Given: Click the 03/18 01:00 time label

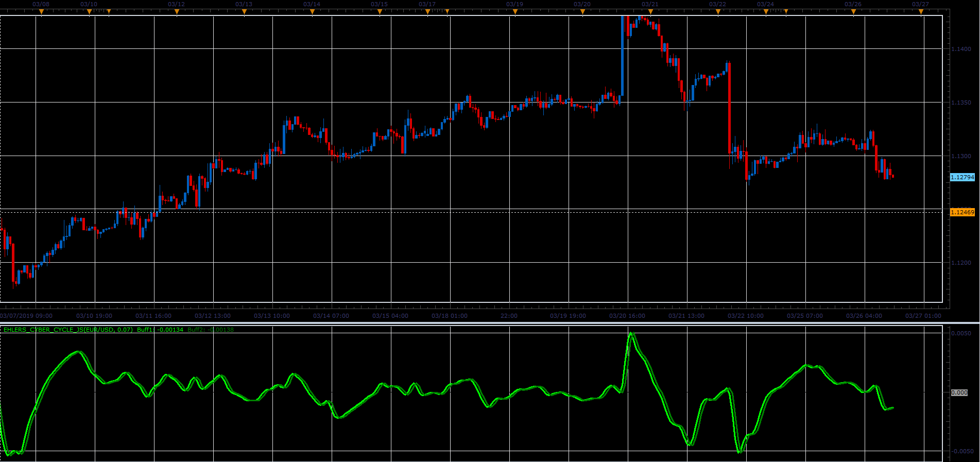Looking at the screenshot, I should coord(450,316).
